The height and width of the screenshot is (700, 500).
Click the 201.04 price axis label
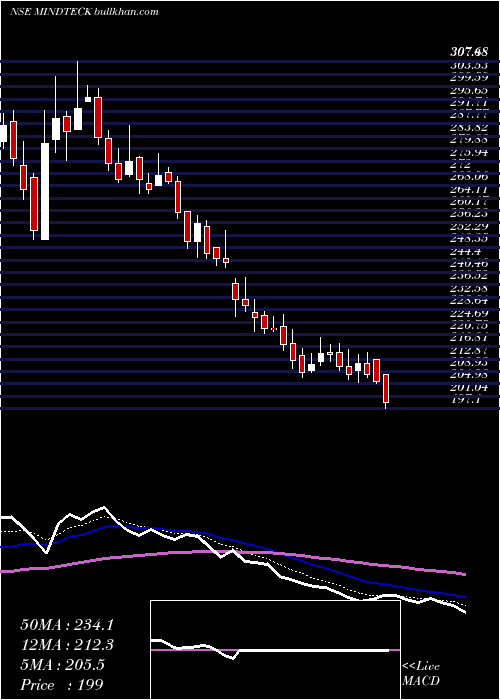[468, 388]
